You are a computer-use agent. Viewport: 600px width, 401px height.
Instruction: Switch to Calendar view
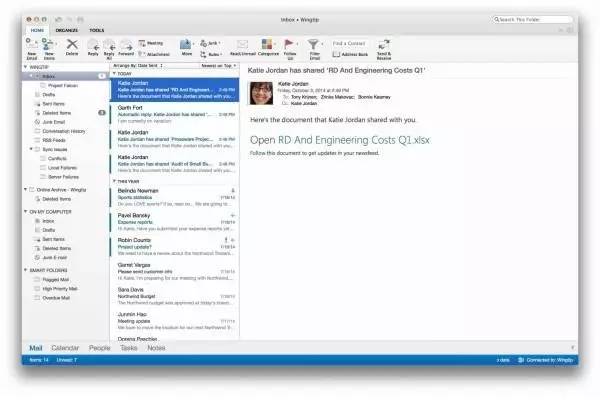pyautogui.click(x=65, y=348)
